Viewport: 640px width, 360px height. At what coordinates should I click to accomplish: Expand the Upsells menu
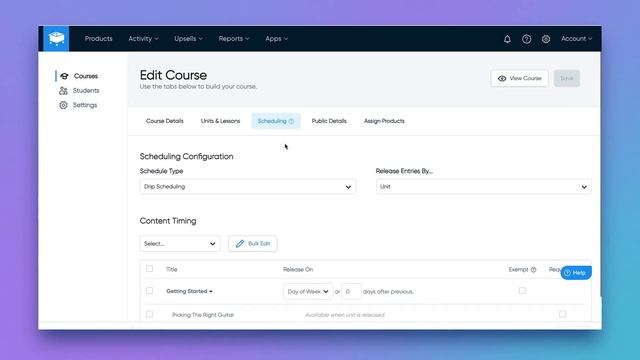point(188,39)
